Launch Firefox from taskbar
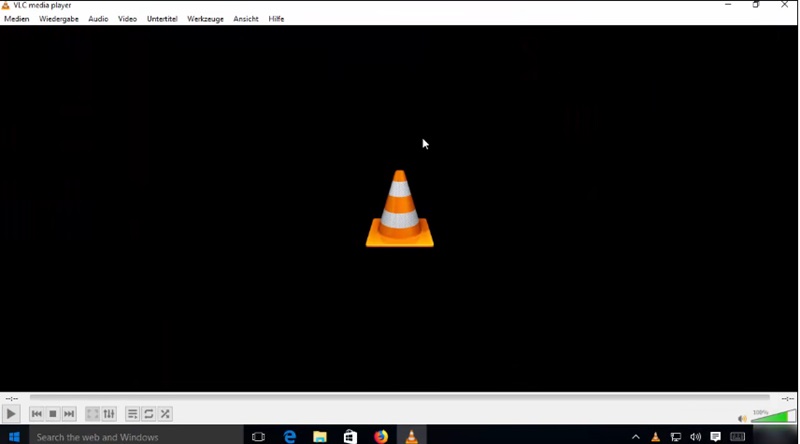 click(x=381, y=437)
